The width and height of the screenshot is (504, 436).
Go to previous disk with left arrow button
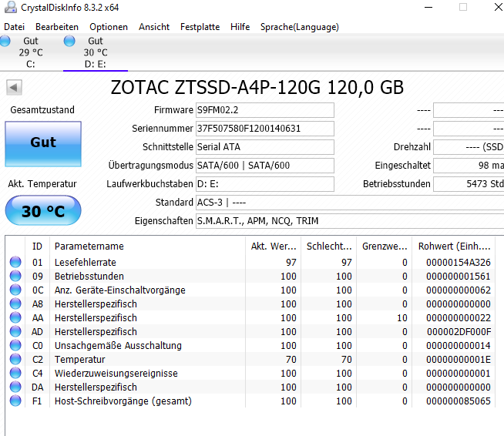tap(14, 87)
